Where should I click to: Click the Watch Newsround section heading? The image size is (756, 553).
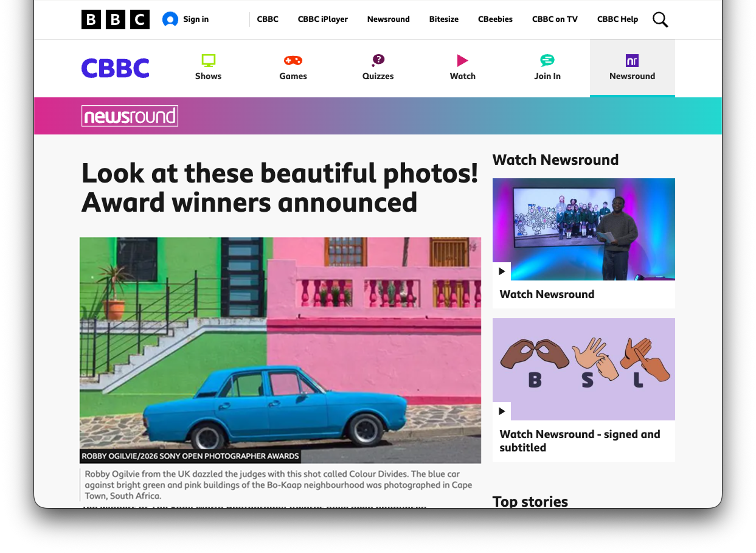(555, 160)
